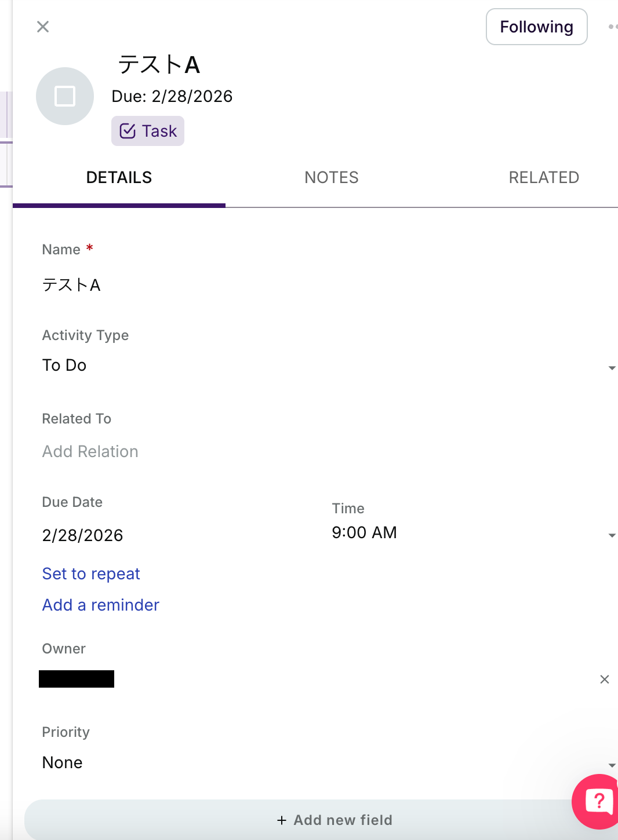
Task: Click the Due date header text
Action: 172,96
